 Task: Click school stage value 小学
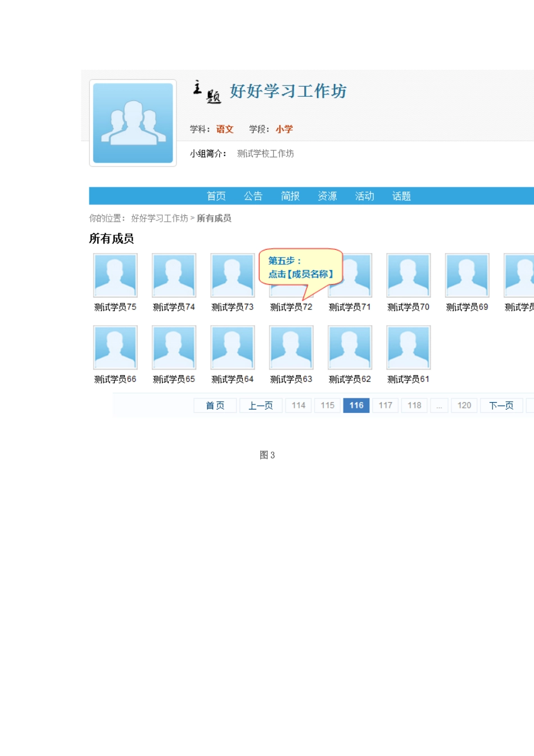pyautogui.click(x=284, y=129)
